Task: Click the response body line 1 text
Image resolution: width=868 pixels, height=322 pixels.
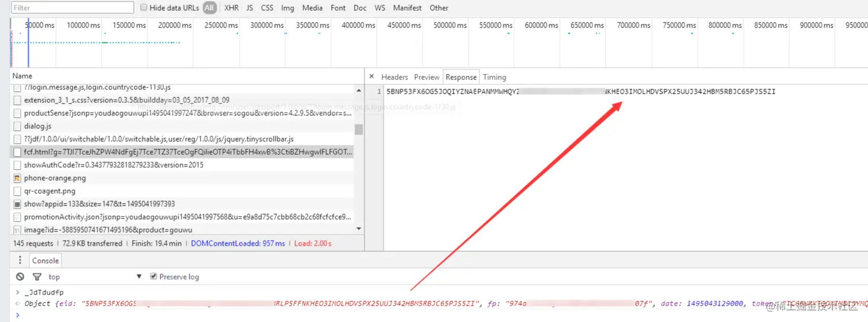Action: click(581, 91)
